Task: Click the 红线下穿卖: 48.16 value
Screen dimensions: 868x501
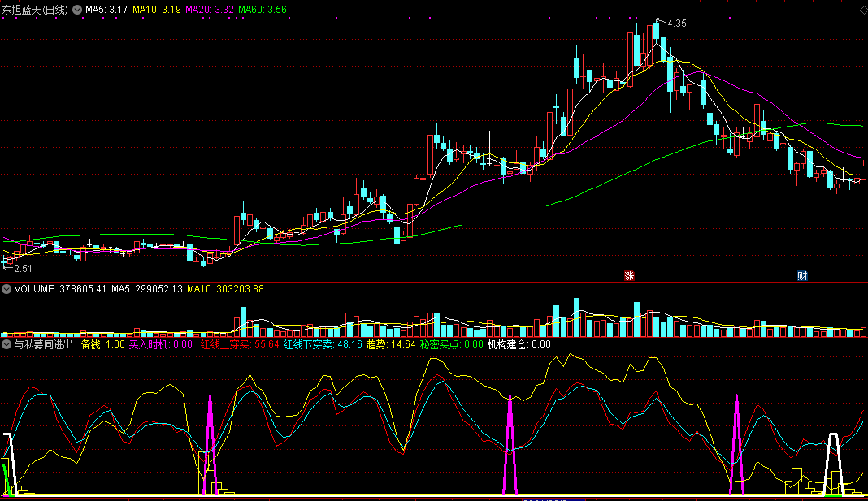Action: click(323, 344)
